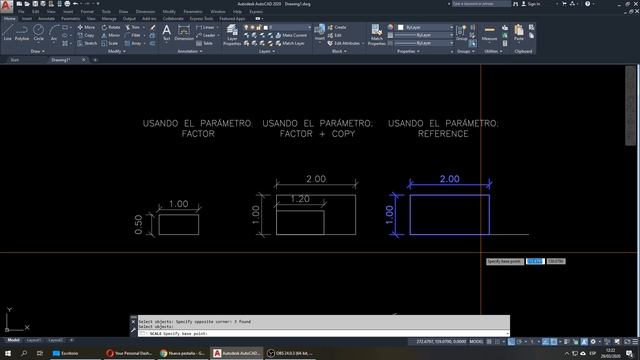
Task: Click the Fillet tool
Action: pyautogui.click(x=132, y=36)
